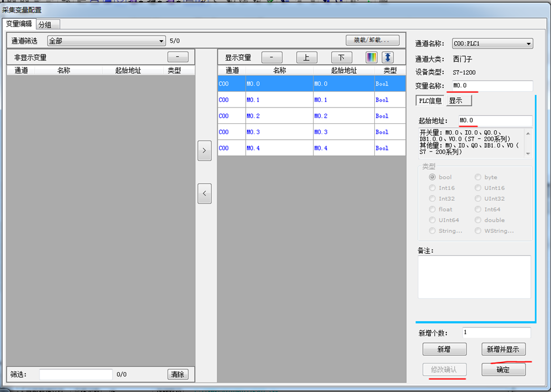This screenshot has height=392, width=551.
Task: Select the M0.2 row in the variable table
Action: [x=311, y=116]
